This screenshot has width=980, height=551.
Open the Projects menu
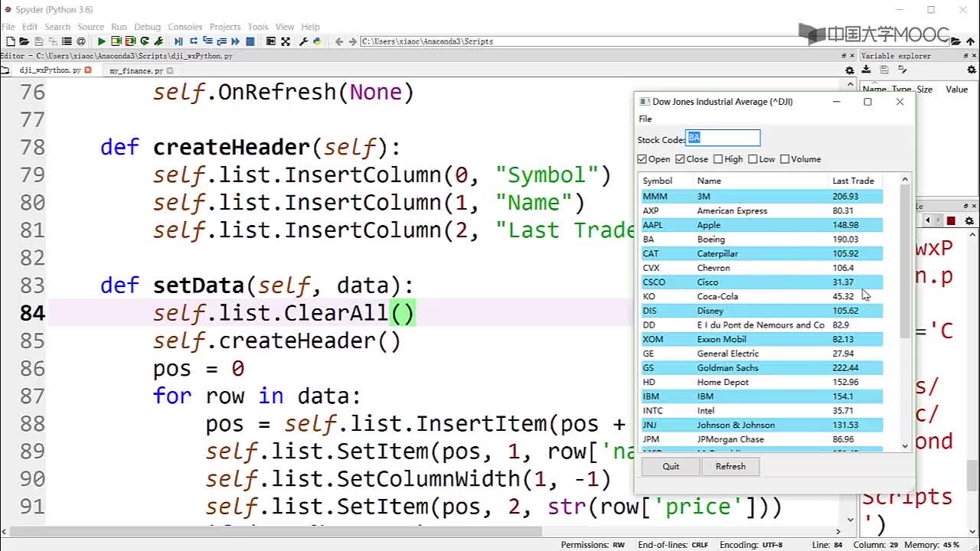tap(225, 27)
